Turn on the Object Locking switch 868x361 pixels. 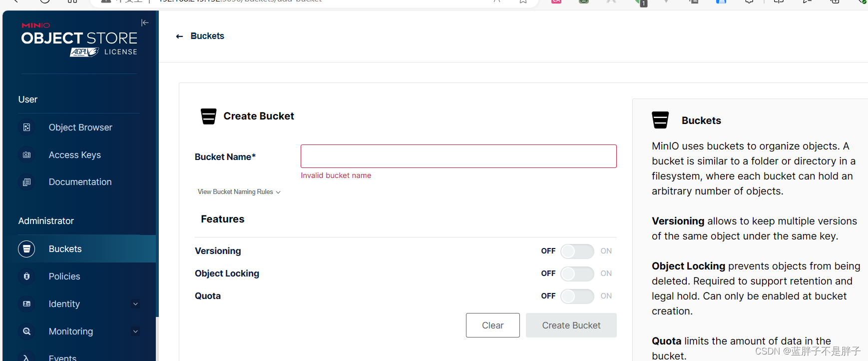pyautogui.click(x=577, y=273)
